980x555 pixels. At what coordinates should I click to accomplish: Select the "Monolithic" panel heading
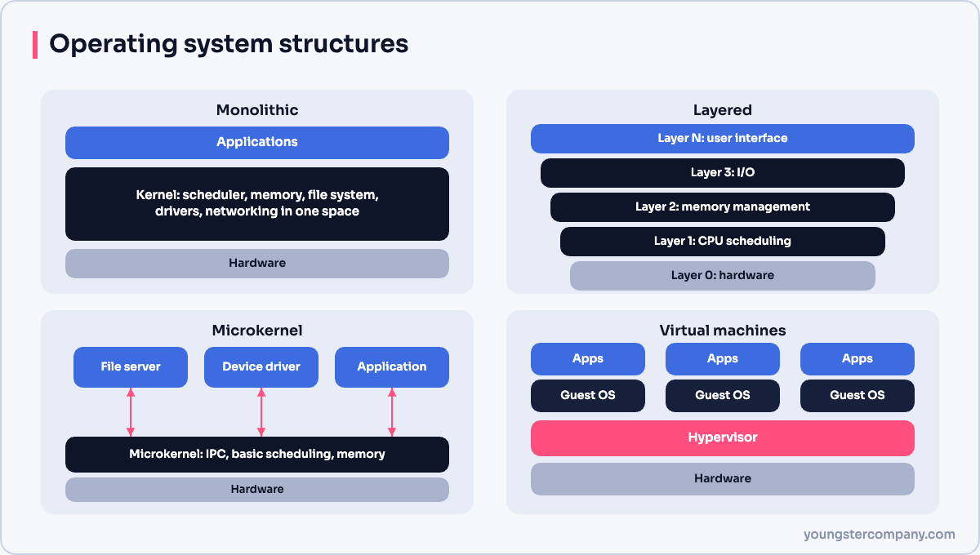[257, 110]
